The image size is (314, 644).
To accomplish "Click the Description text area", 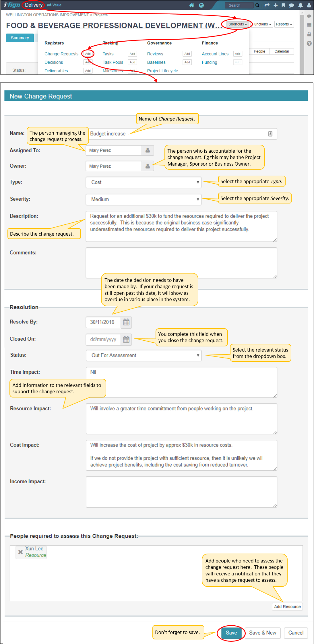I will pos(181,227).
